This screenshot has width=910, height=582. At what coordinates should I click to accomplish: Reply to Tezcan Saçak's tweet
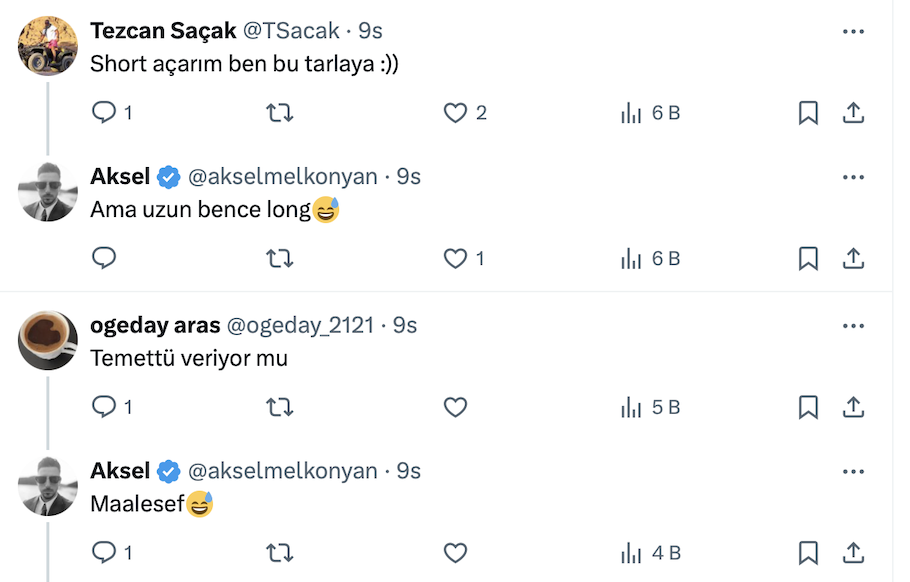105,113
